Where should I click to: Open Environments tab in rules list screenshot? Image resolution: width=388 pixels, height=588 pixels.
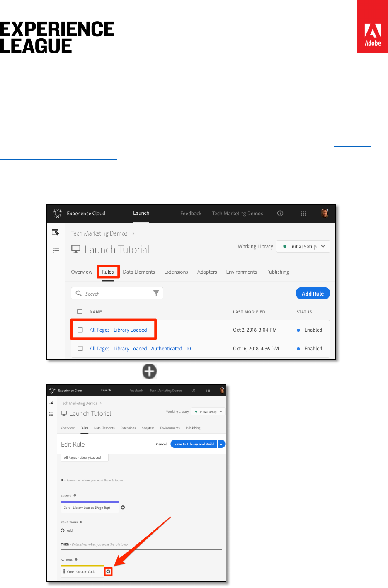coord(242,272)
